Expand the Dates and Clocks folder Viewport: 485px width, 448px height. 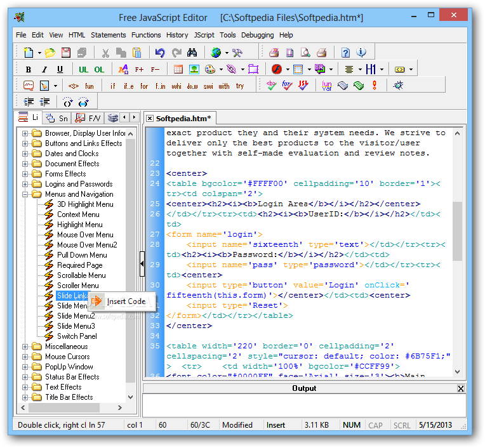pos(25,154)
